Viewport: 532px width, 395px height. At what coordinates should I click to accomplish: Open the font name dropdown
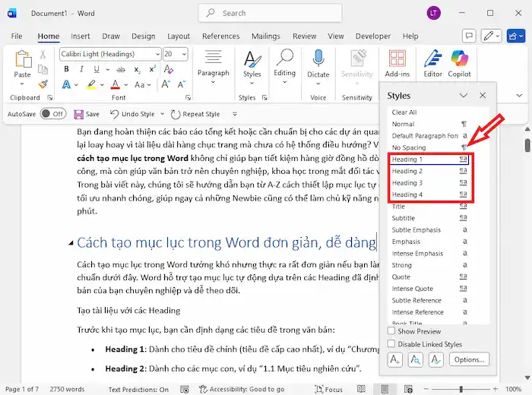(156, 54)
